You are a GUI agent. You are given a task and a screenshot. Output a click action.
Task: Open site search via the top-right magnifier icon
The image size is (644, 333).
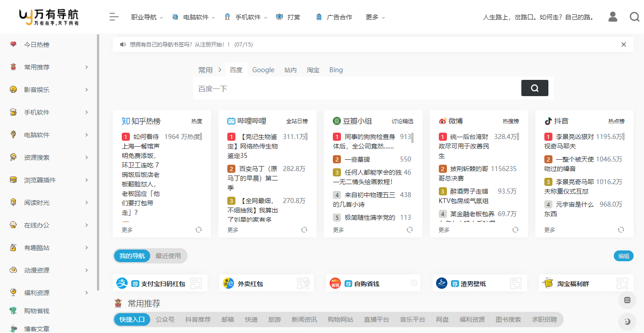pyautogui.click(x=635, y=17)
